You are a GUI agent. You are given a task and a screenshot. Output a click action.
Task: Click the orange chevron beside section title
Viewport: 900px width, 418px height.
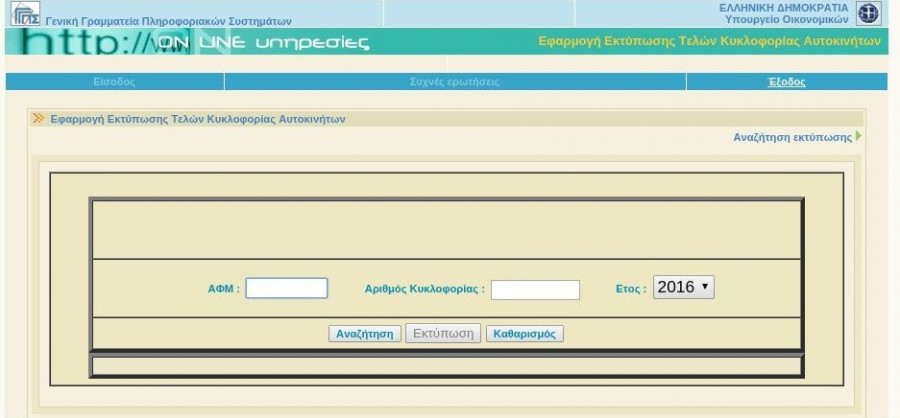tap(39, 118)
